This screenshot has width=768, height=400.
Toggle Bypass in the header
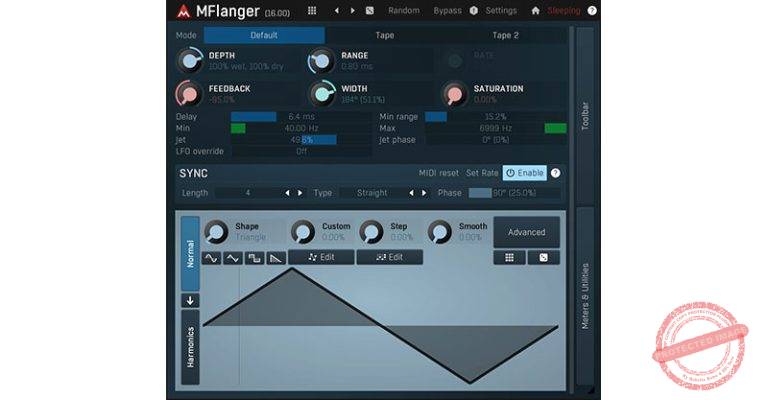(x=447, y=10)
